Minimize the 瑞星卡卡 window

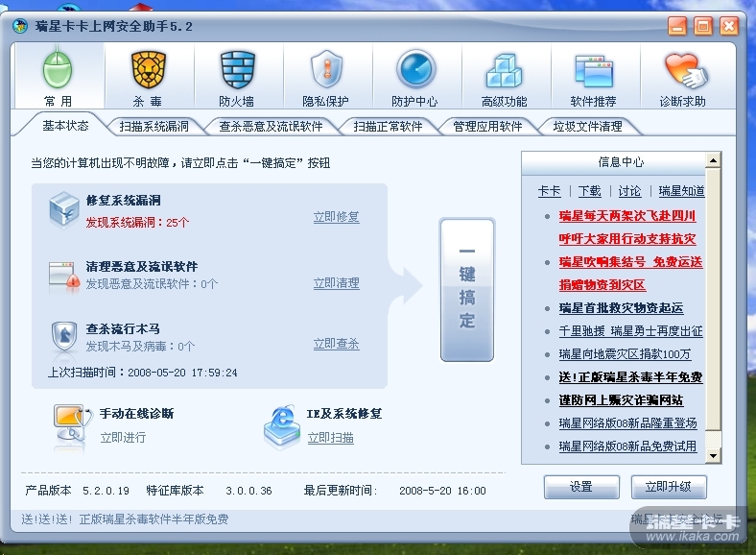(677, 26)
